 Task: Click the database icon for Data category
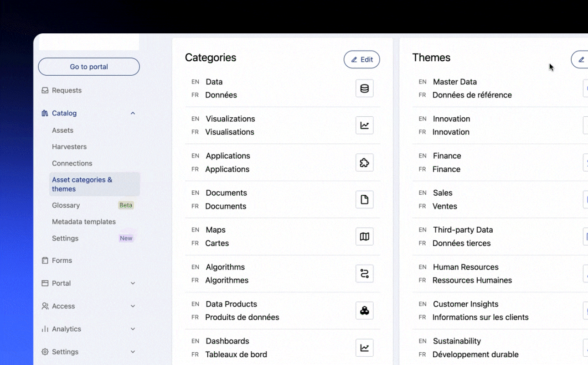(364, 89)
